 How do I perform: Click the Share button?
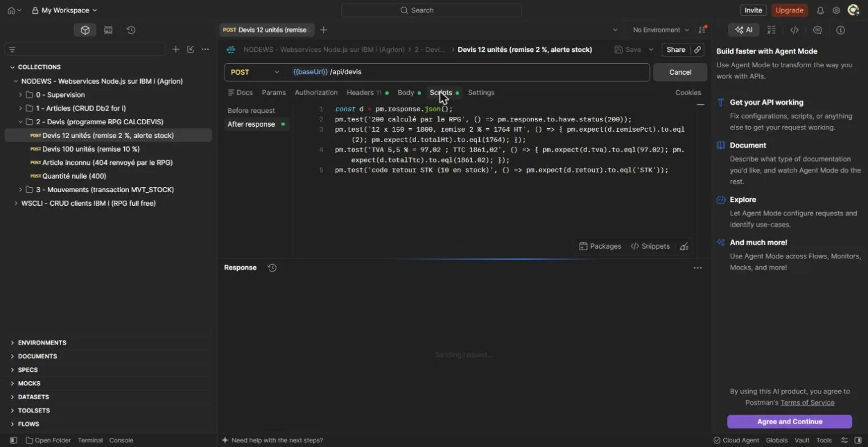point(676,50)
